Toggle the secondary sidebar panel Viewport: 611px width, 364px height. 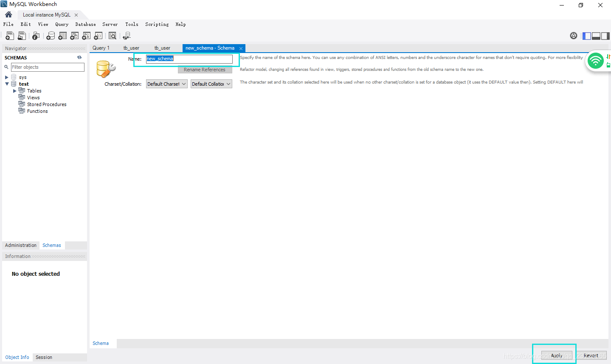pos(605,36)
